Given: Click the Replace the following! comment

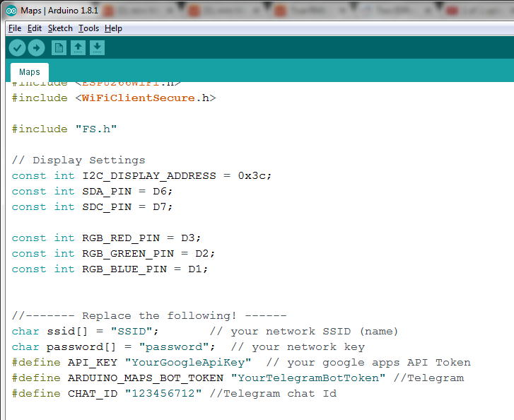Looking at the screenshot, I should click(149, 316).
